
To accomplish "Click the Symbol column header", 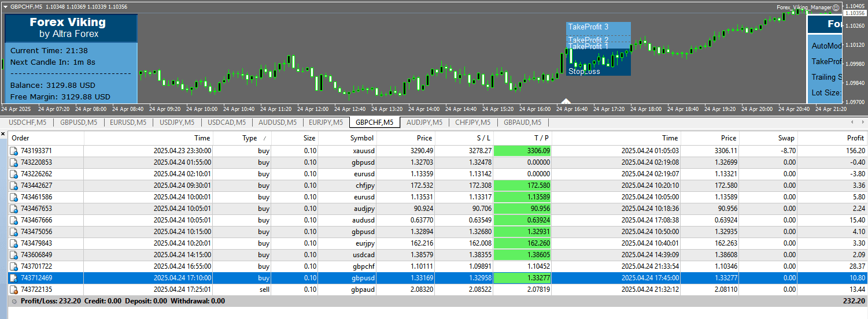I will click(x=361, y=138).
